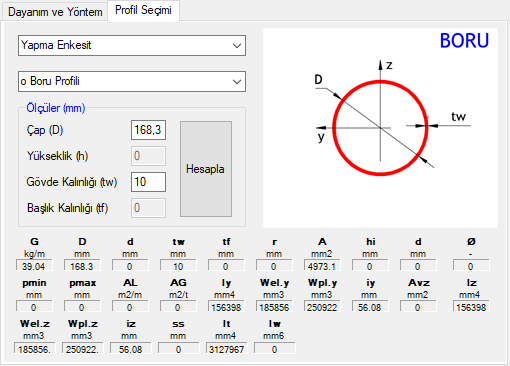510x366 pixels.
Task: Switch to the Dayanım ve Yöntem tab
Action: [x=55, y=12]
